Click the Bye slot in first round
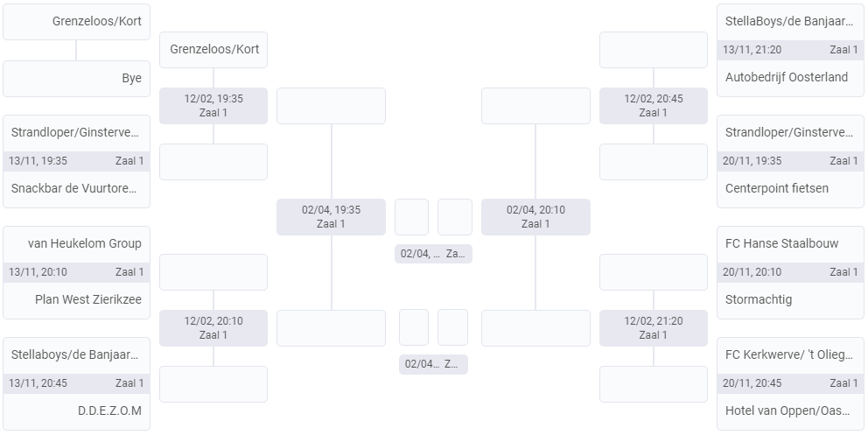 tap(76, 78)
